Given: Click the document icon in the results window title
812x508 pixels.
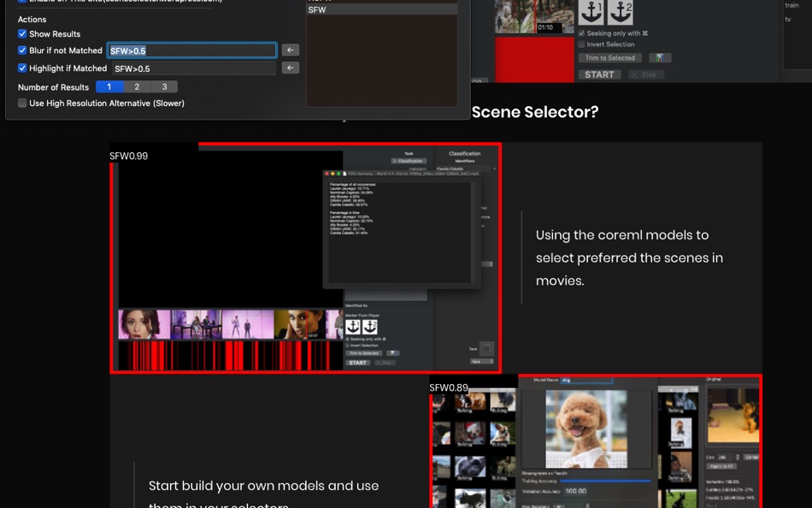Looking at the screenshot, I should [x=345, y=174].
